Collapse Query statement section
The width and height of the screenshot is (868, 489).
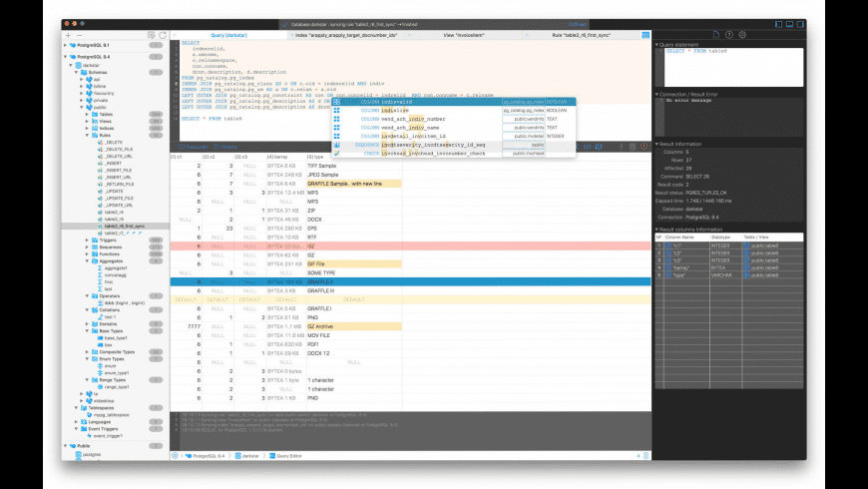click(657, 44)
